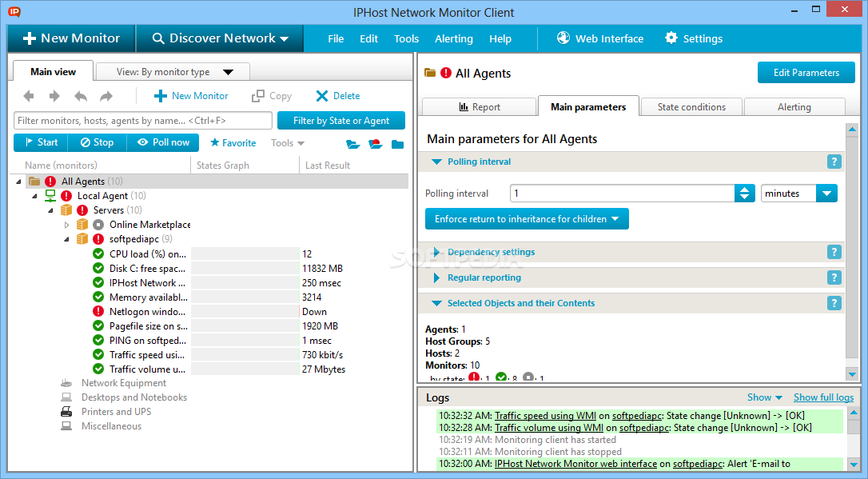The height and width of the screenshot is (479, 868).
Task: Click help icon for Polling interval section
Action: click(x=834, y=162)
